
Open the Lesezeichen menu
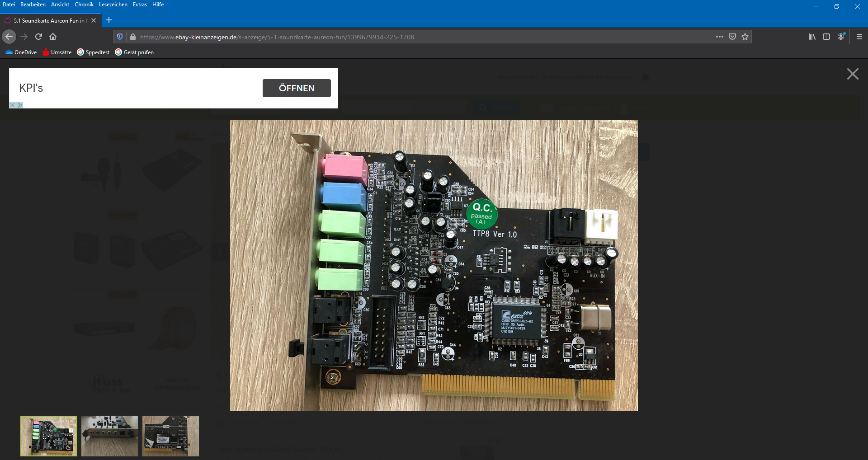pyautogui.click(x=113, y=5)
